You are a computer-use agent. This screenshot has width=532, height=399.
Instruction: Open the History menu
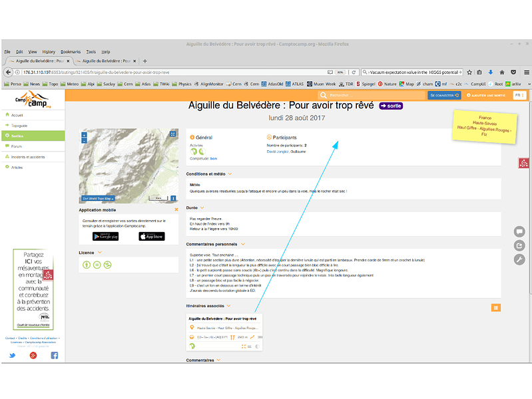click(x=49, y=52)
